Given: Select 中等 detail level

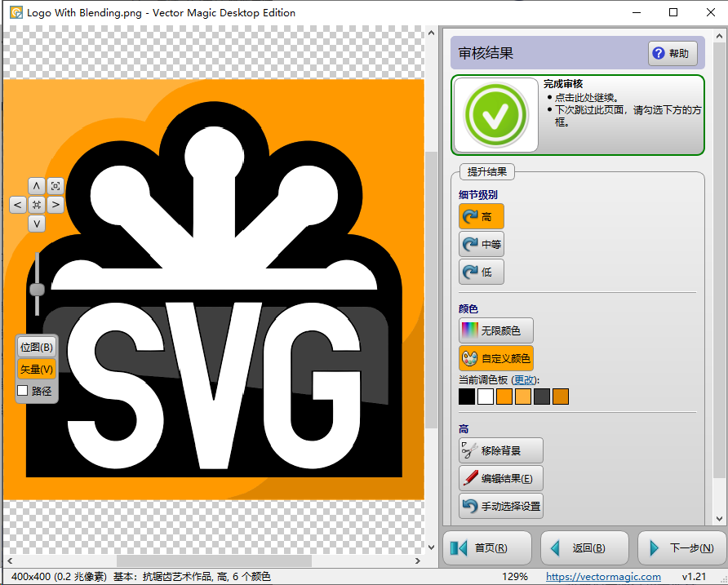Looking at the screenshot, I should pos(481,244).
